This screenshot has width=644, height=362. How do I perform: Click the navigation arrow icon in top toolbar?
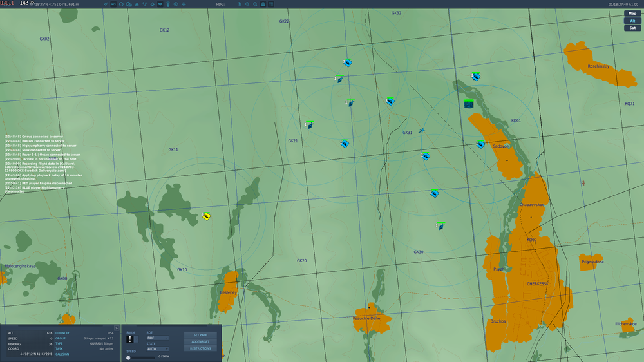(106, 4)
